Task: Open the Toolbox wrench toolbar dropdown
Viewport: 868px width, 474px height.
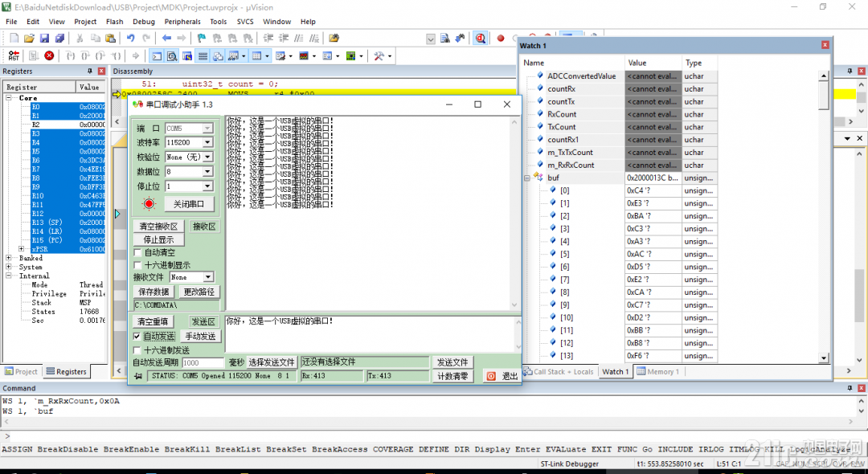Action: tap(390, 56)
